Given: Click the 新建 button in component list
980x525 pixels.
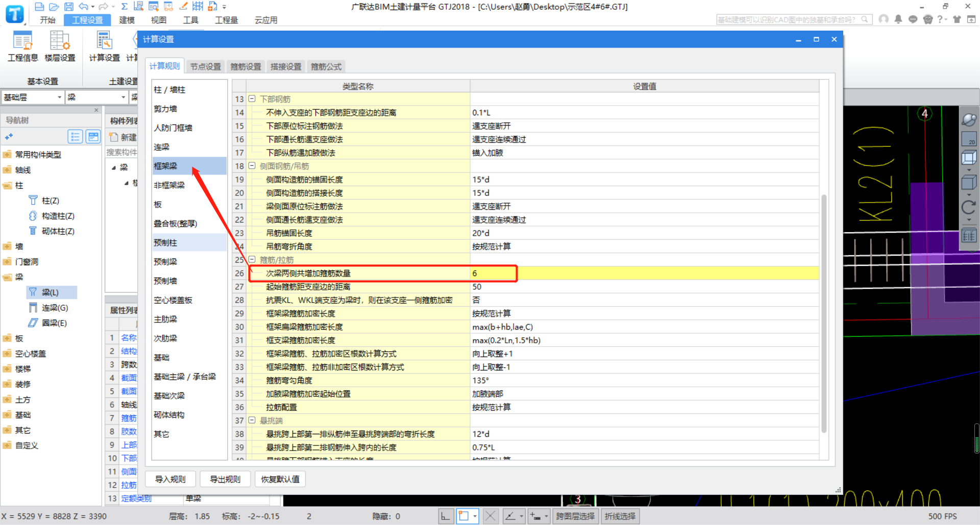Looking at the screenshot, I should coord(123,137).
